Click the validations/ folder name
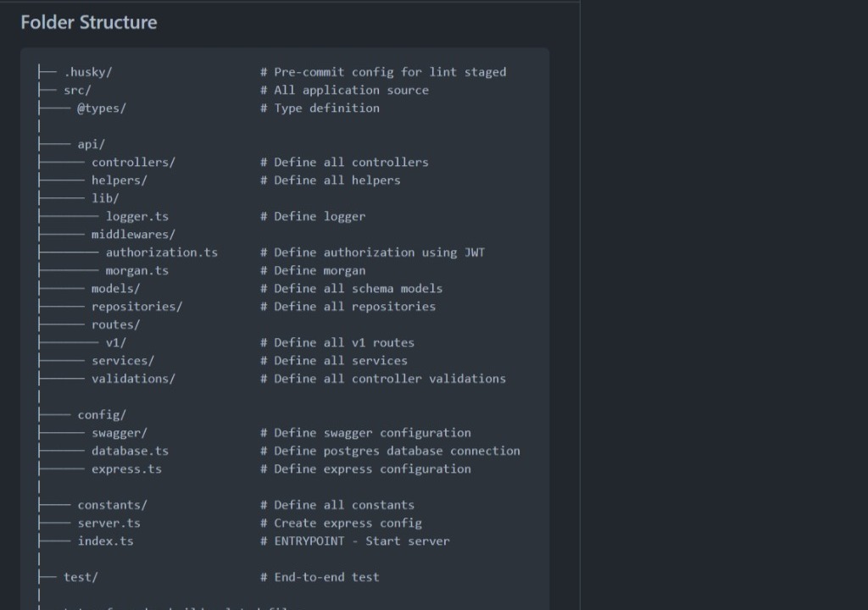 tap(133, 379)
